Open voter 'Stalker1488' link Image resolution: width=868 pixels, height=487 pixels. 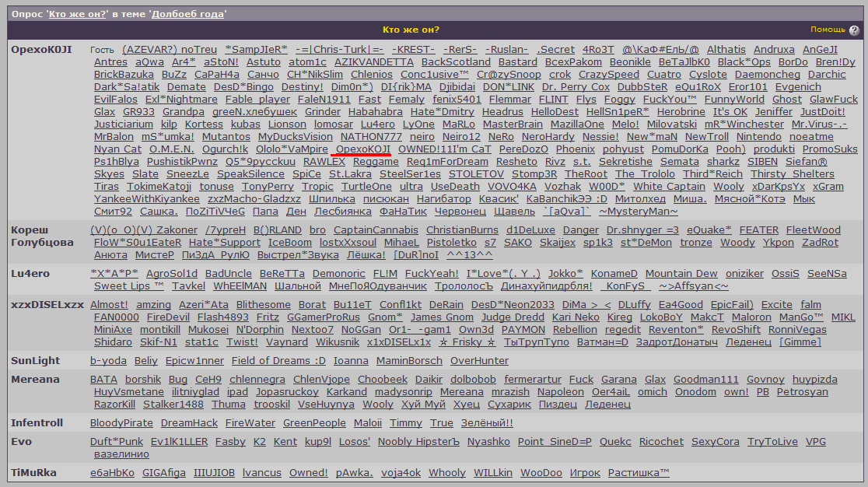[x=173, y=404]
